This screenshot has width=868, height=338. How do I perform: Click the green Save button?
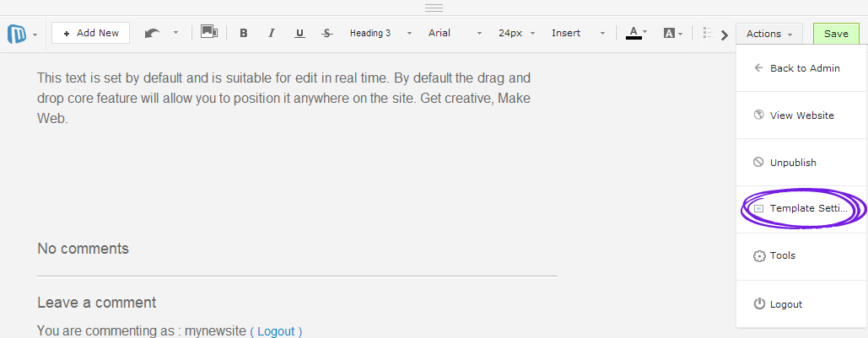(836, 34)
